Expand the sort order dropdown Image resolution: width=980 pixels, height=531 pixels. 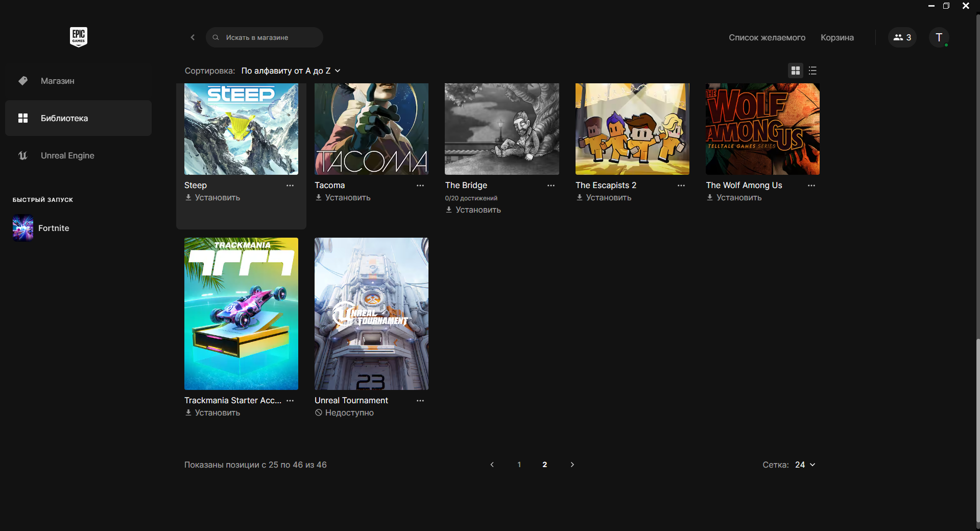[291, 71]
